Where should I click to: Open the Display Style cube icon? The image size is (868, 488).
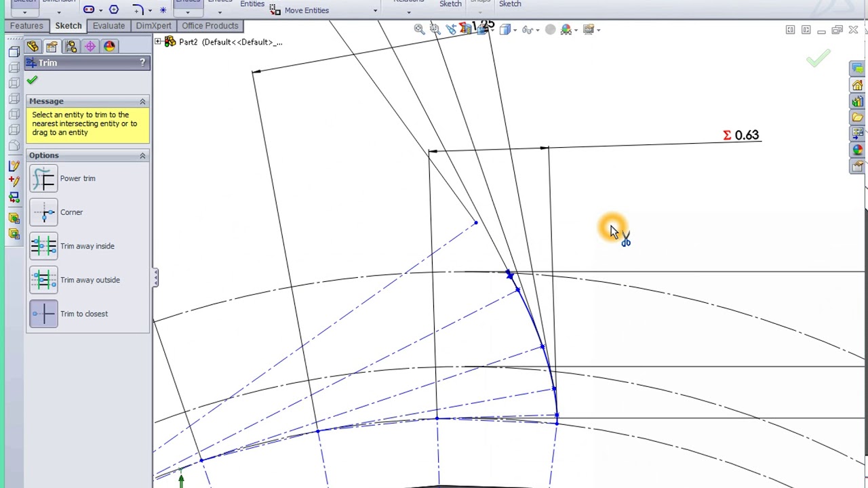[505, 29]
